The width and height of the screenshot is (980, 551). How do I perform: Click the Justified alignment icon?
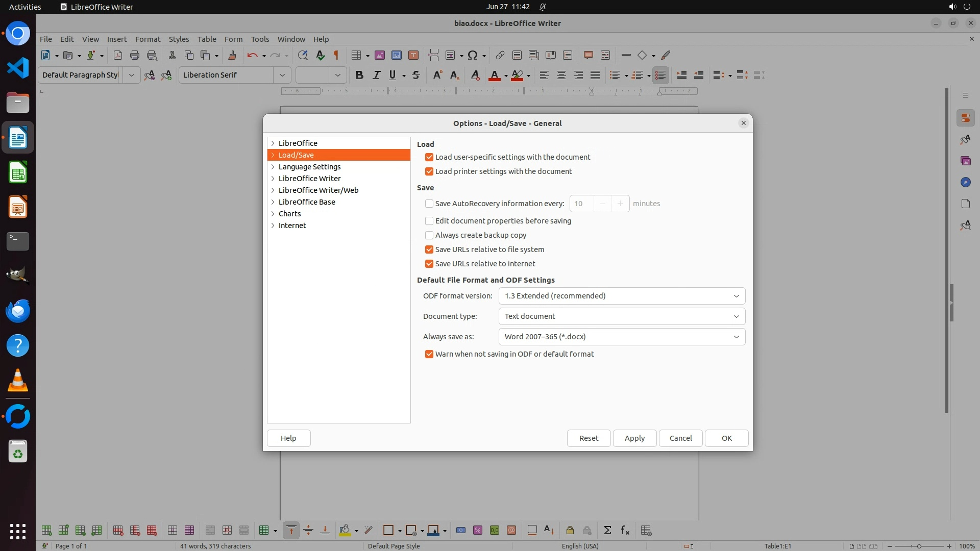[x=595, y=75]
